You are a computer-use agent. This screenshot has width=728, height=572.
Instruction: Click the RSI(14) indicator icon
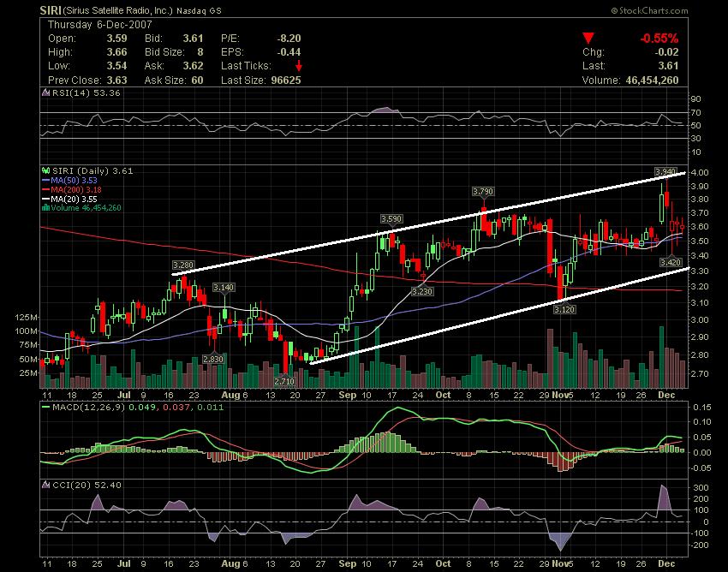(46, 92)
